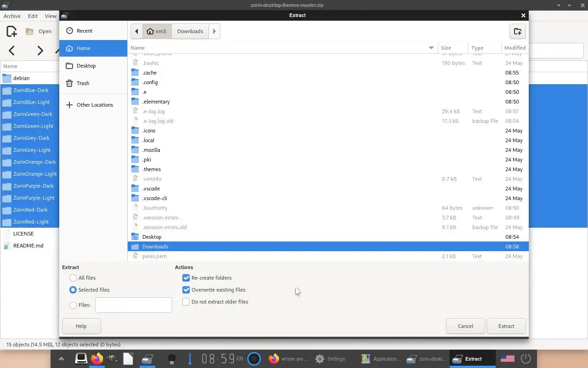Click the blue circle icon beside the clock
The height and width of the screenshot is (368, 588).
click(254, 359)
